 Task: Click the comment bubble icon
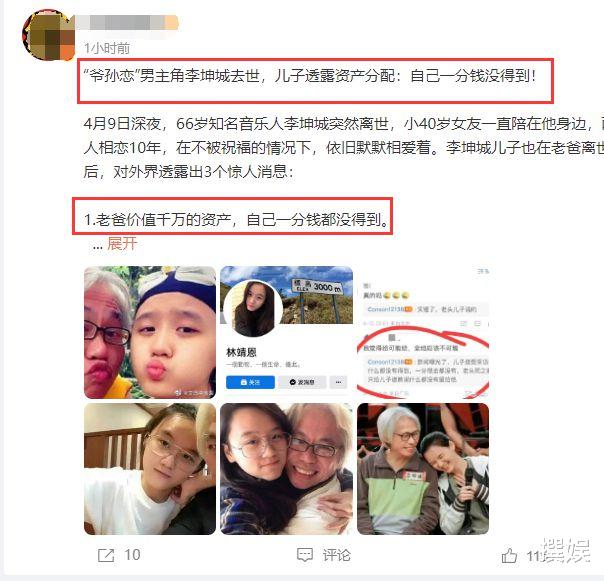(305, 555)
